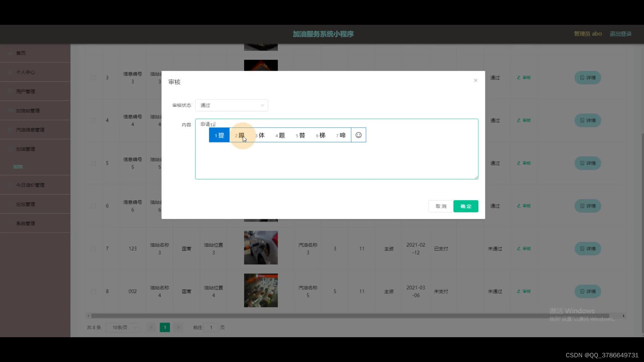Expand 加油站管理 in the sidebar
This screenshot has height=362, width=644.
pyautogui.click(x=35, y=111)
